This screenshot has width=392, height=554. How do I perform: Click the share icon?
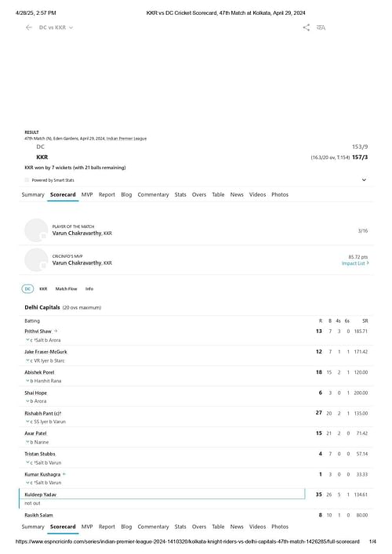coord(306,27)
